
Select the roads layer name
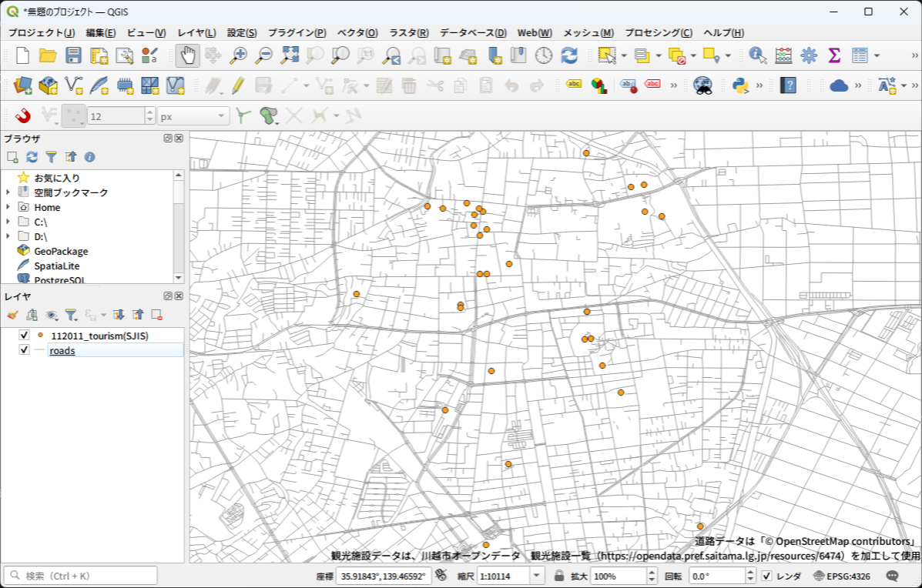62,351
